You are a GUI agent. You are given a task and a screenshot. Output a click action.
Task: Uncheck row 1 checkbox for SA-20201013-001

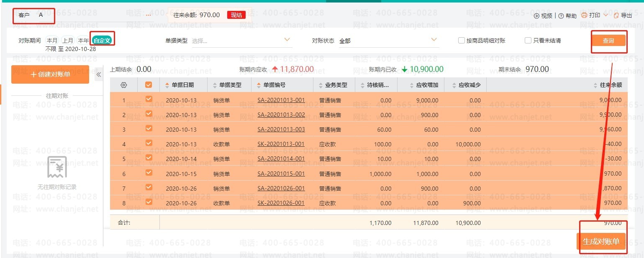(x=149, y=100)
